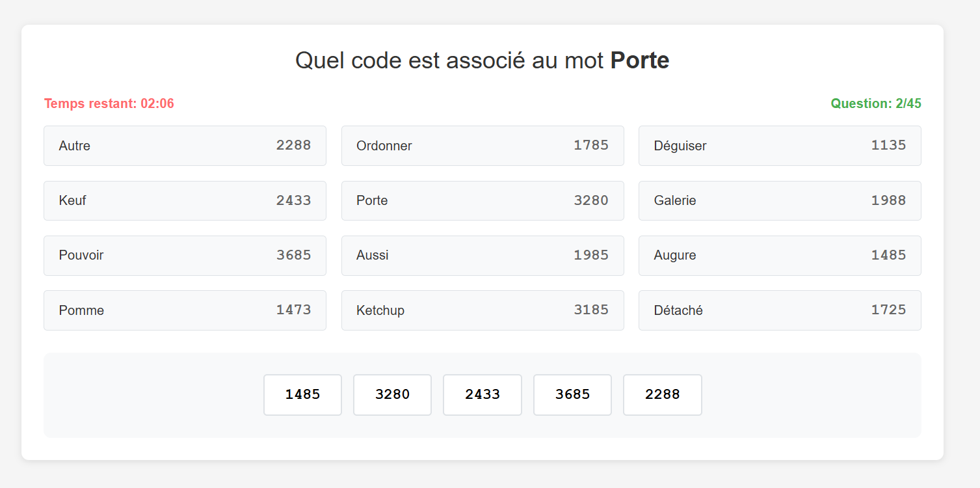
Task: Click the Temps restant timer text
Action: point(109,103)
